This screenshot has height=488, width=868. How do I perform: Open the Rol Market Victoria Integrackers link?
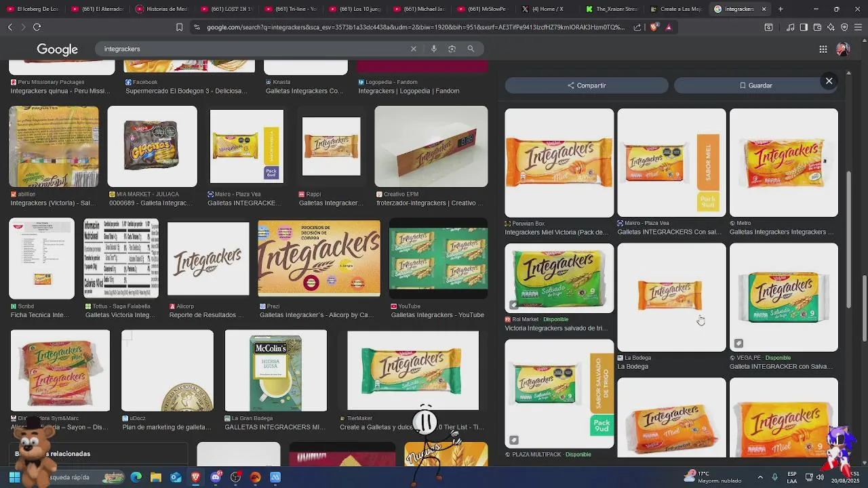pos(555,328)
